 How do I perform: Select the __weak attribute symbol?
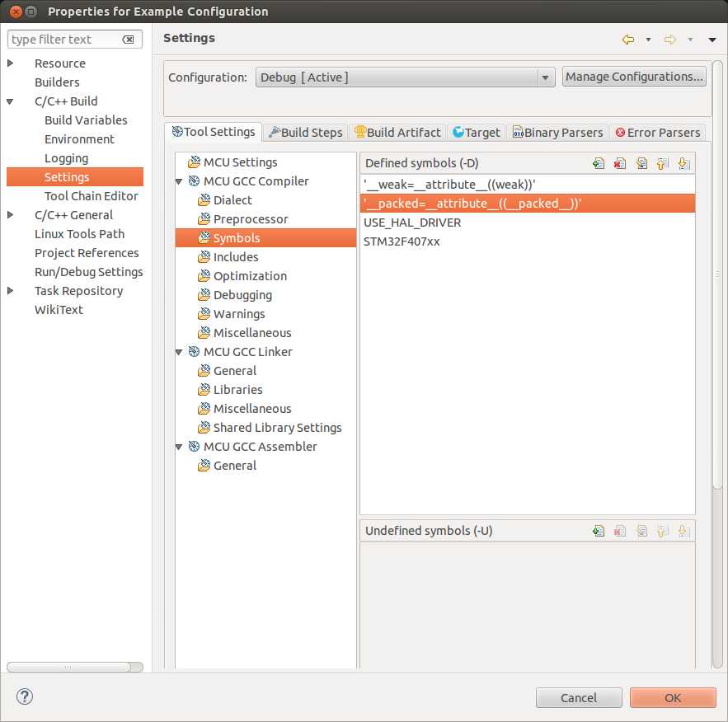click(x=528, y=185)
